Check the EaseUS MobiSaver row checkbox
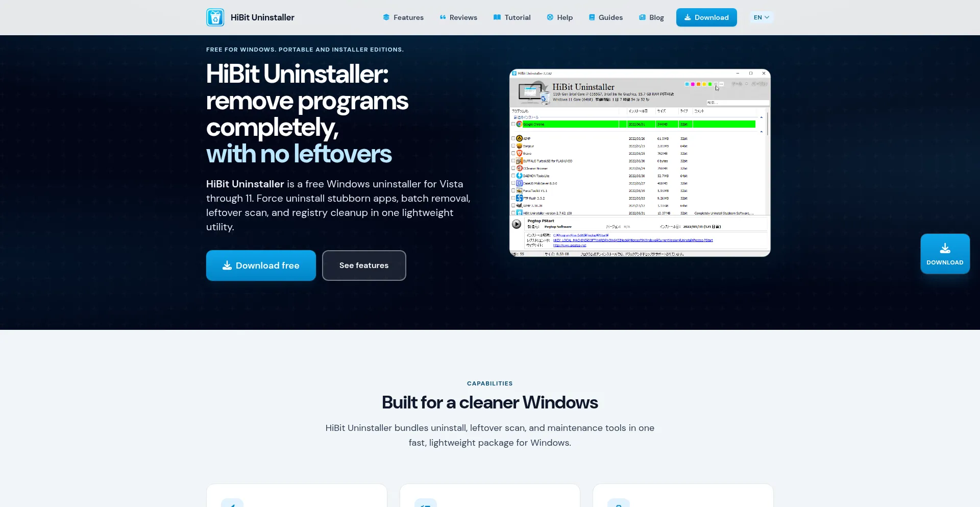Viewport: 980px width, 507px height. (x=513, y=183)
